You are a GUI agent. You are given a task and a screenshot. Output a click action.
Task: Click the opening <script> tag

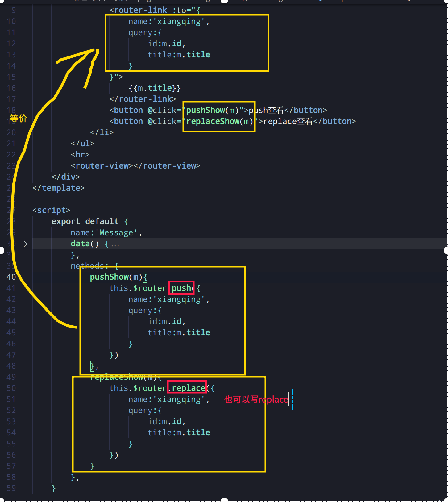[x=51, y=210]
